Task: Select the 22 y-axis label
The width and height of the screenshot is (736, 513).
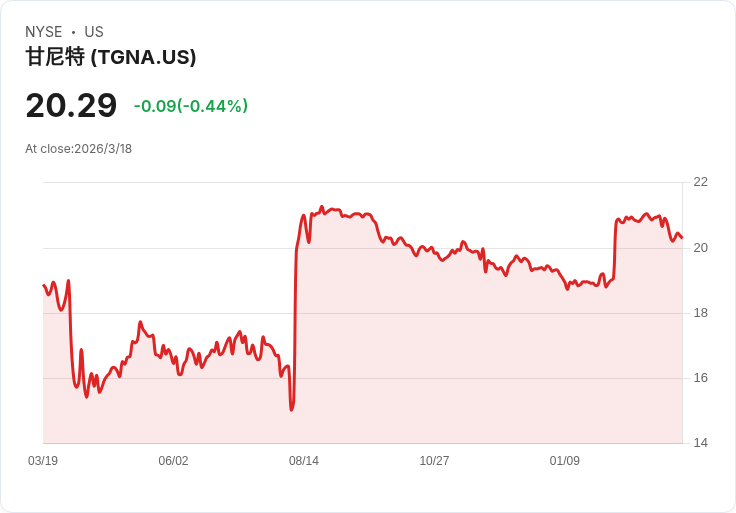Action: [700, 182]
